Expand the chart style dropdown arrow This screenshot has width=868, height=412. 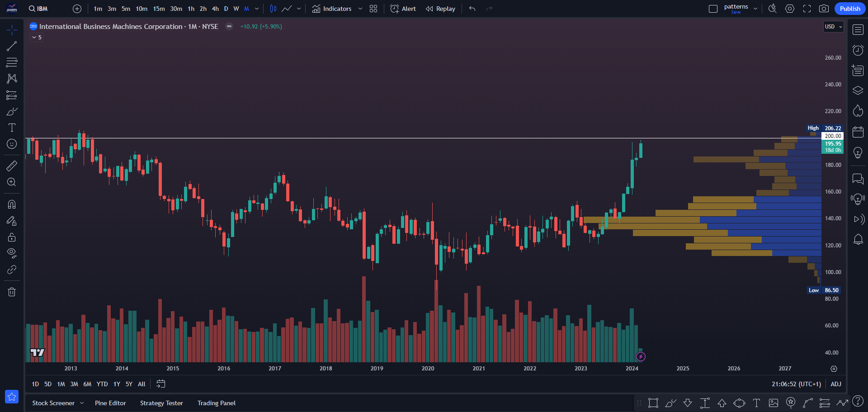pyautogui.click(x=299, y=9)
